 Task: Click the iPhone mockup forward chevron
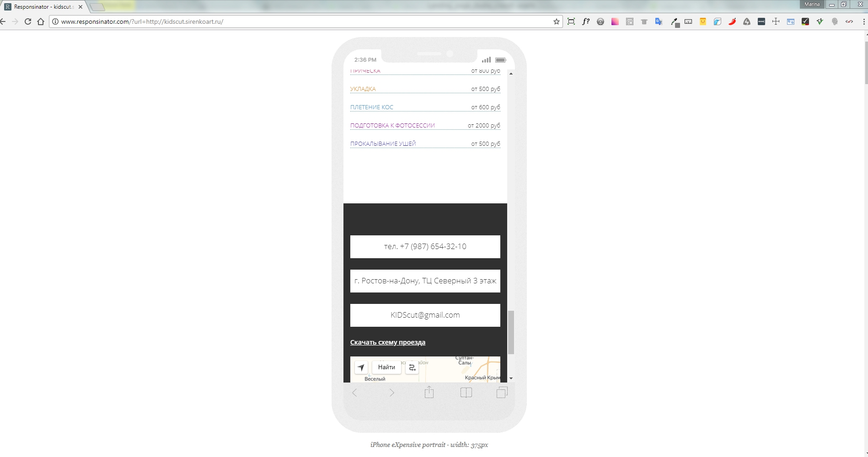(x=391, y=393)
